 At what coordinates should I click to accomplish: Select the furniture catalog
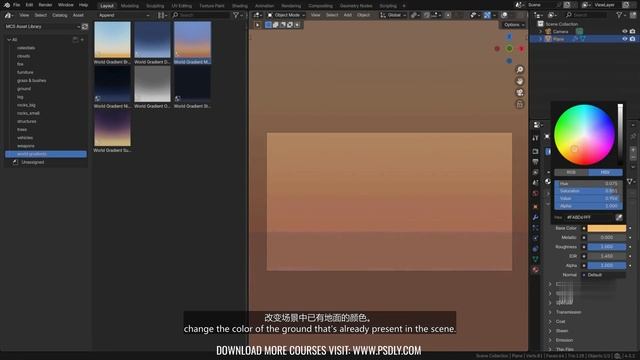click(25, 72)
